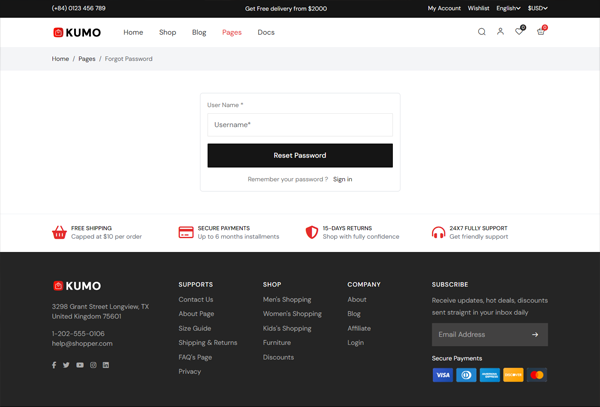Focus the Username input field
Viewport: 600px width, 407px height.
pos(300,125)
